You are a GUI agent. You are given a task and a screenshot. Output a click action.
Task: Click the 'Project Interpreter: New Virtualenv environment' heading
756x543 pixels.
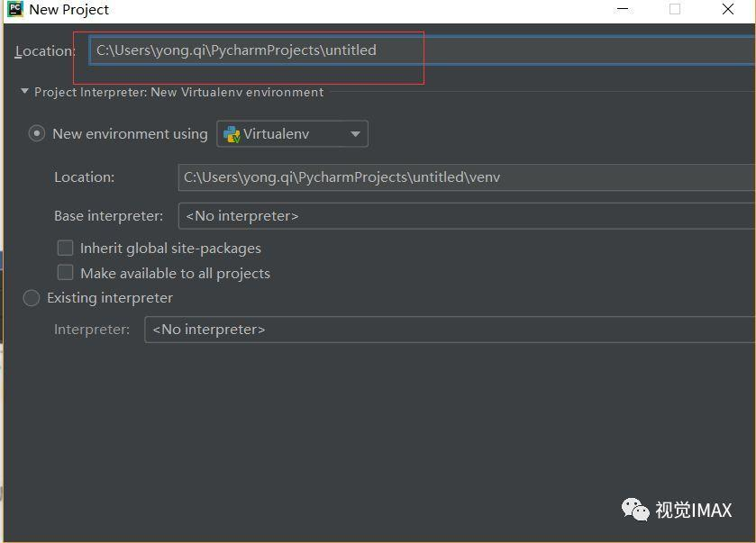point(179,92)
